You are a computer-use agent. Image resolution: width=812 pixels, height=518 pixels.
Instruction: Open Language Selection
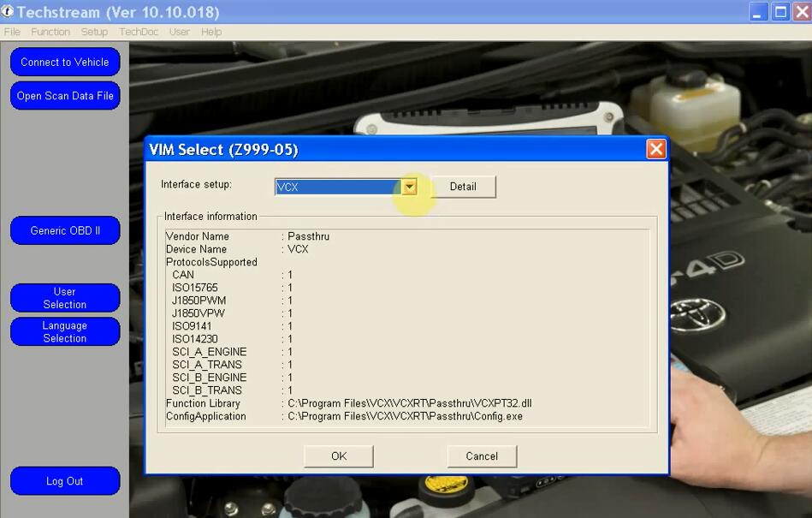(65, 331)
